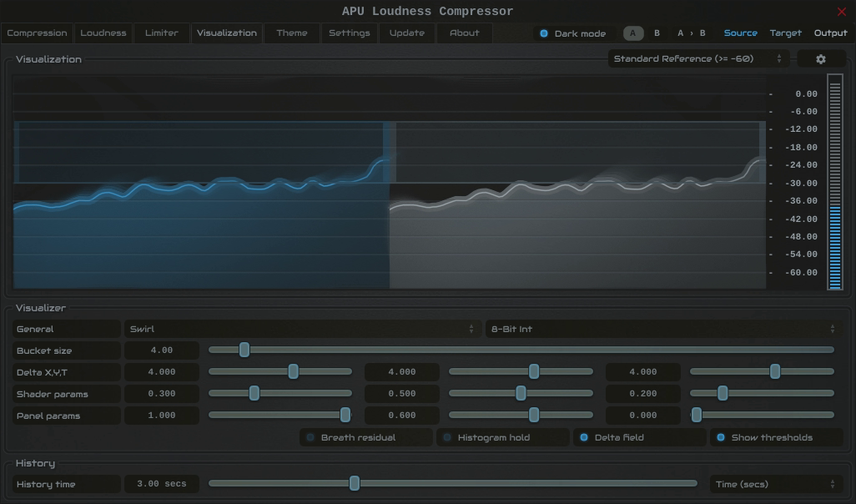The width and height of the screenshot is (856, 504).
Task: Enable Breath residual
Action: click(365, 437)
